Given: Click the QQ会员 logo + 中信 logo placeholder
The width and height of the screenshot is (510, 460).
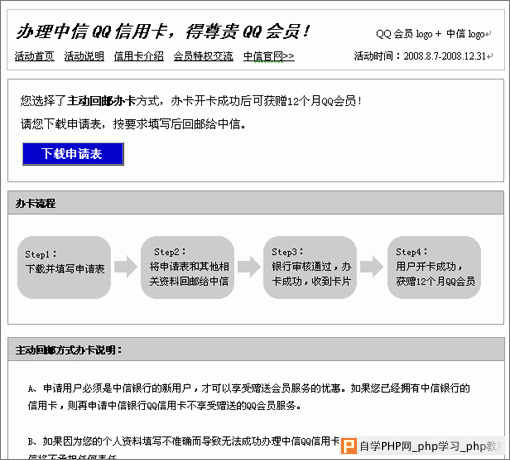Looking at the screenshot, I should pos(433,34).
